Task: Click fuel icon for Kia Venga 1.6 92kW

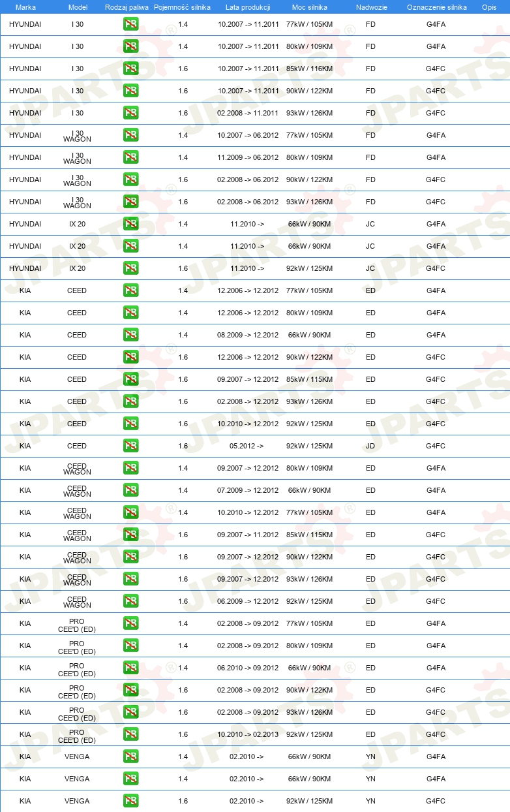Action: coord(131,802)
